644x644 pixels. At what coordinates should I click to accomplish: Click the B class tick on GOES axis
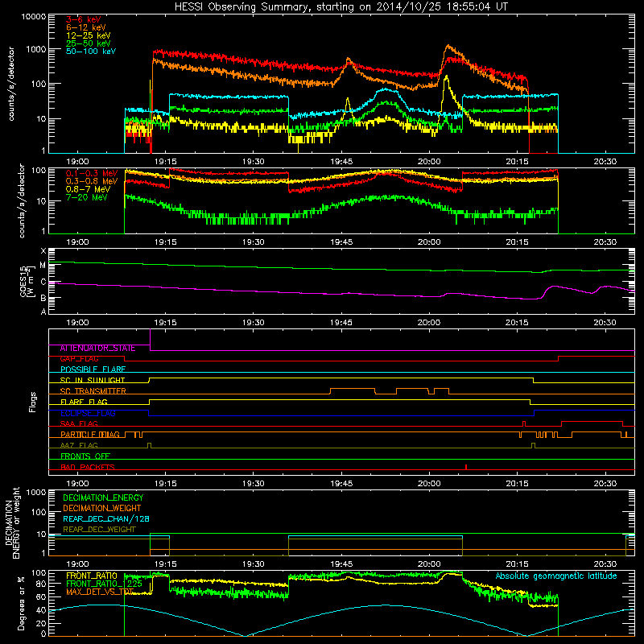pos(43,298)
